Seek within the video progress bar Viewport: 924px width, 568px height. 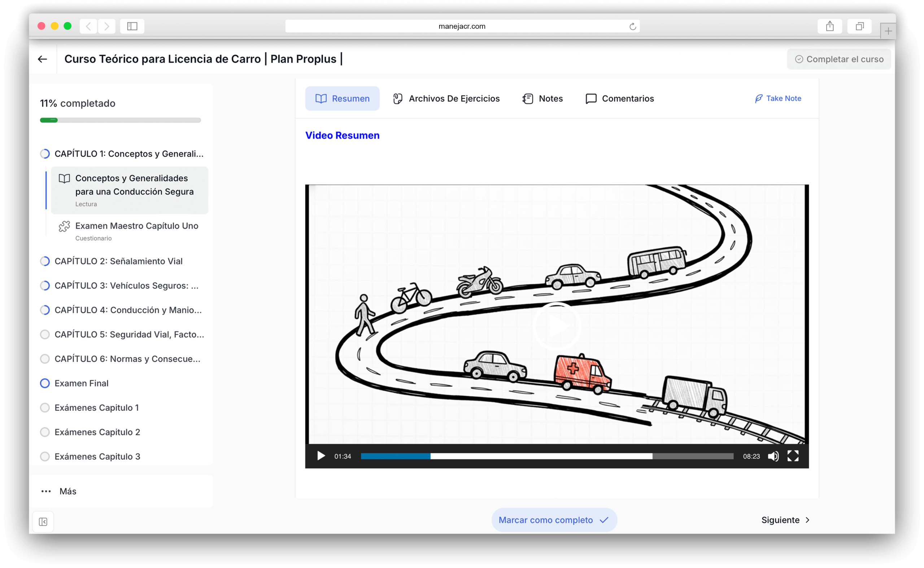pyautogui.click(x=547, y=456)
